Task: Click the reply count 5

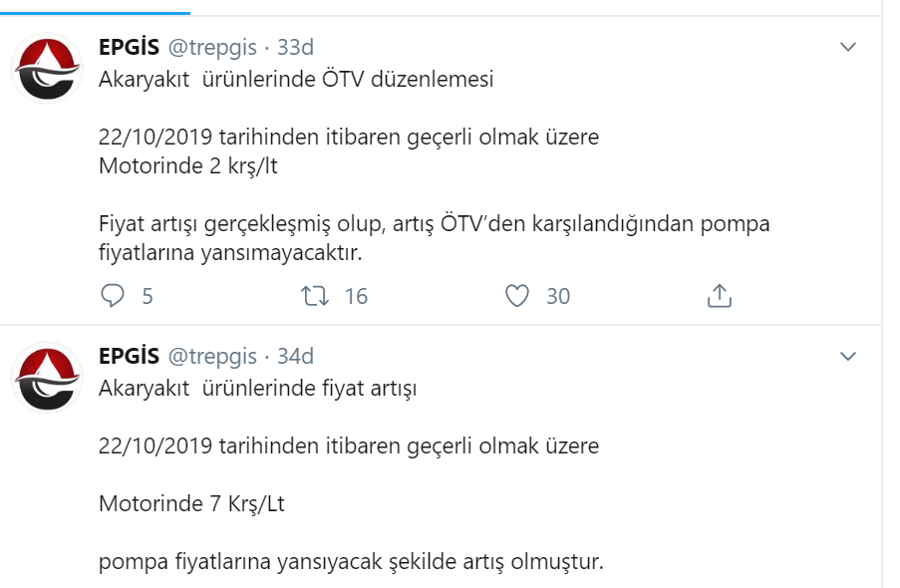Action: click(x=148, y=296)
